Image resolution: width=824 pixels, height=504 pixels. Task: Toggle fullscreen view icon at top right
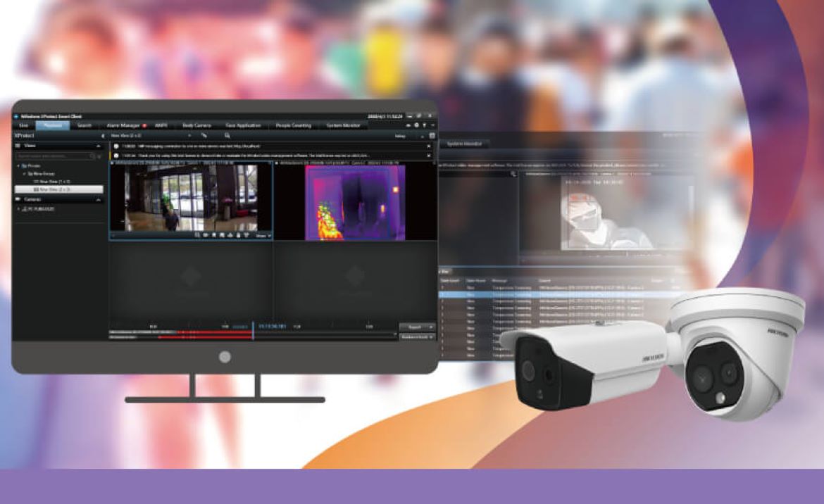[x=432, y=135]
